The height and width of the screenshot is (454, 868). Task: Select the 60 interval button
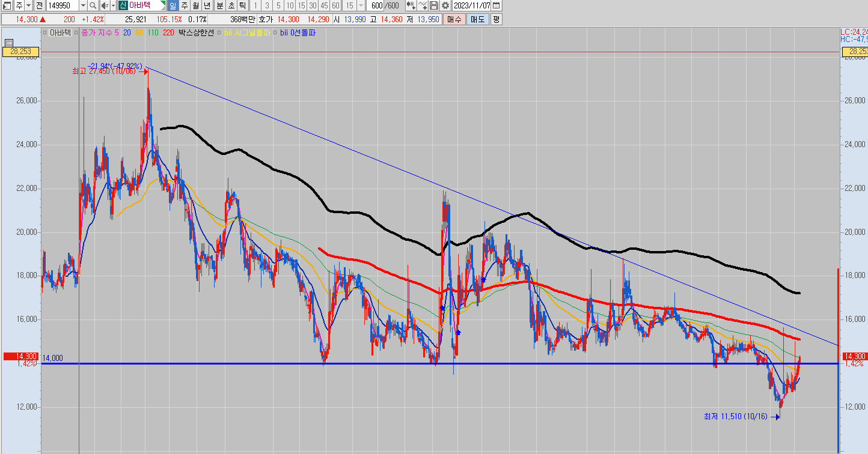click(335, 5)
